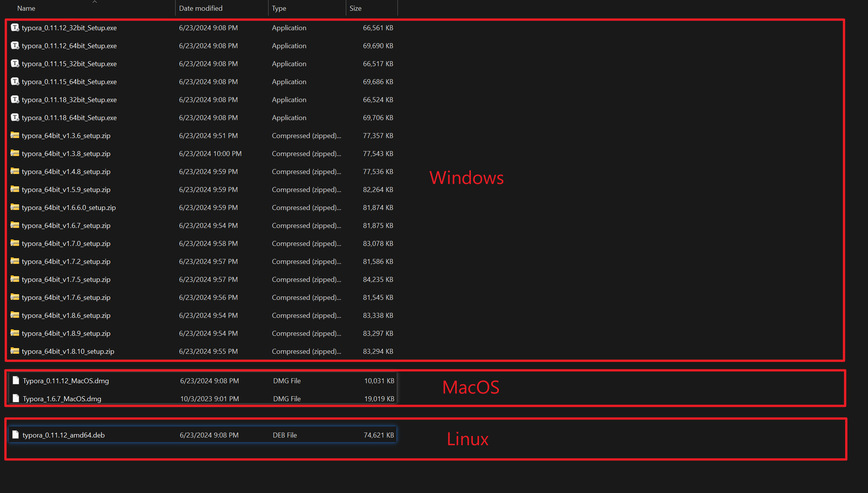This screenshot has width=868, height=493.
Task: Select typora_64bit_v1.8.6_setup.zip row
Action: coord(66,316)
